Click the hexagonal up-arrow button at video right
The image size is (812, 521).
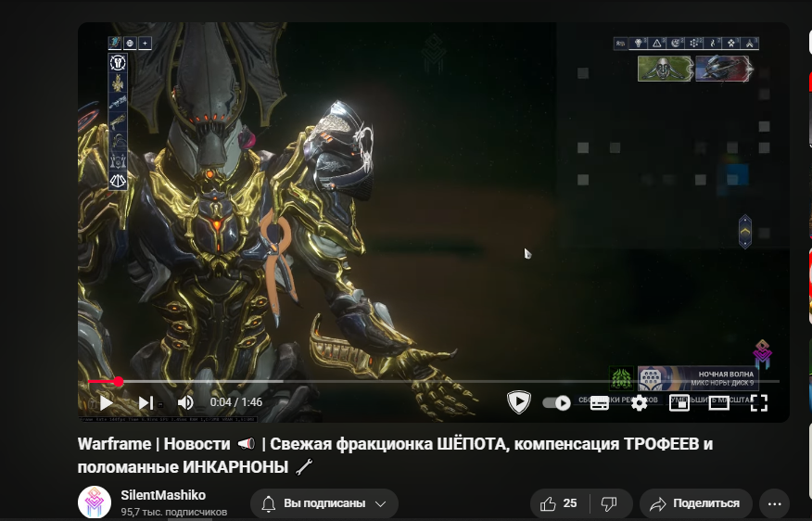(745, 232)
